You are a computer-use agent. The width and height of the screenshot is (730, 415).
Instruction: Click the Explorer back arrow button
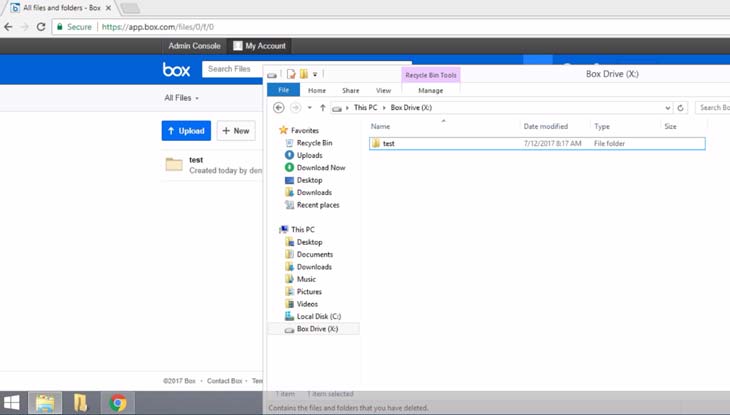tap(278, 108)
